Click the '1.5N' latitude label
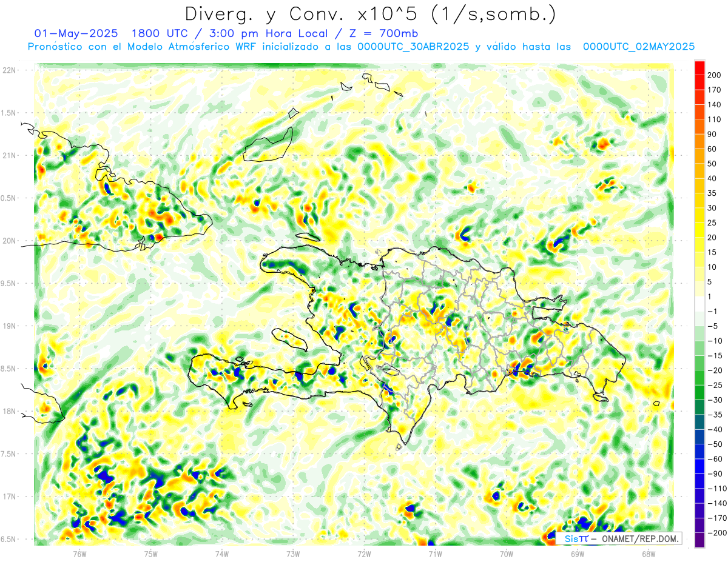 coord(8,113)
